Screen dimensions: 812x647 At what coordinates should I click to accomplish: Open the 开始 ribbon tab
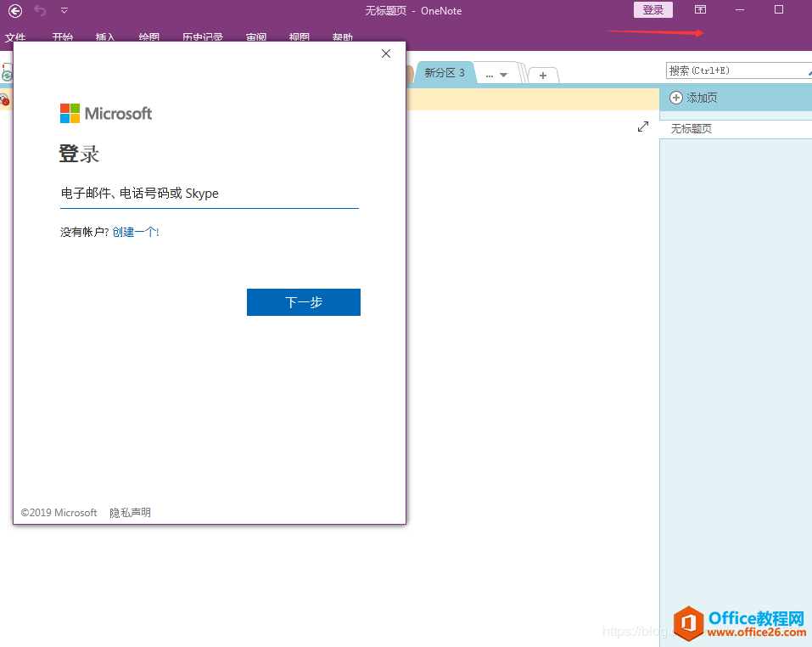coord(62,37)
